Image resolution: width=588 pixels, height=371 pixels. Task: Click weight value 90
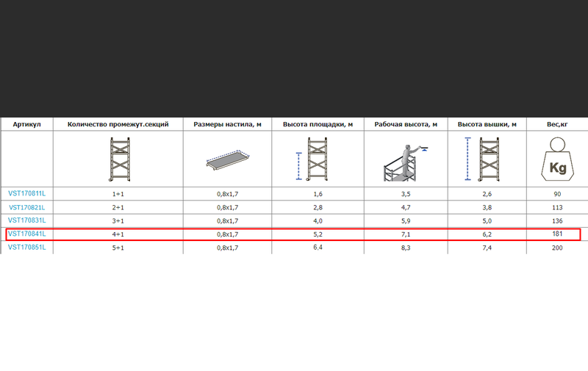557,194
